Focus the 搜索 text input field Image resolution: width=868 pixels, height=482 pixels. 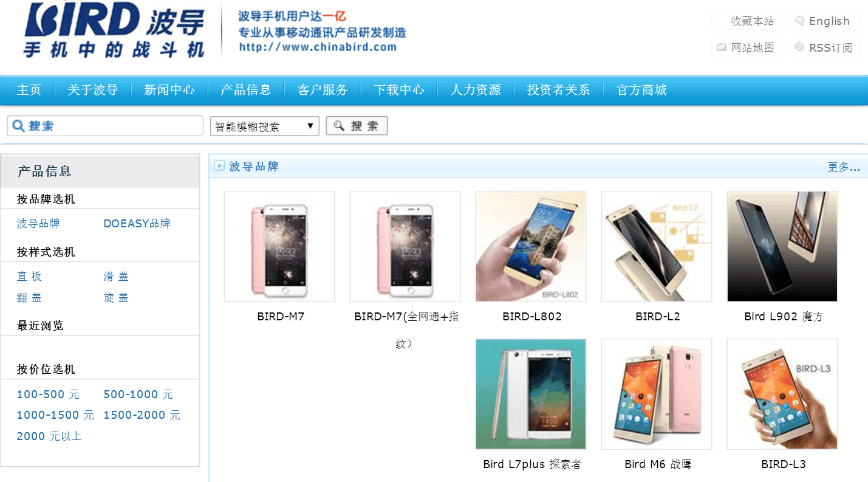point(105,126)
